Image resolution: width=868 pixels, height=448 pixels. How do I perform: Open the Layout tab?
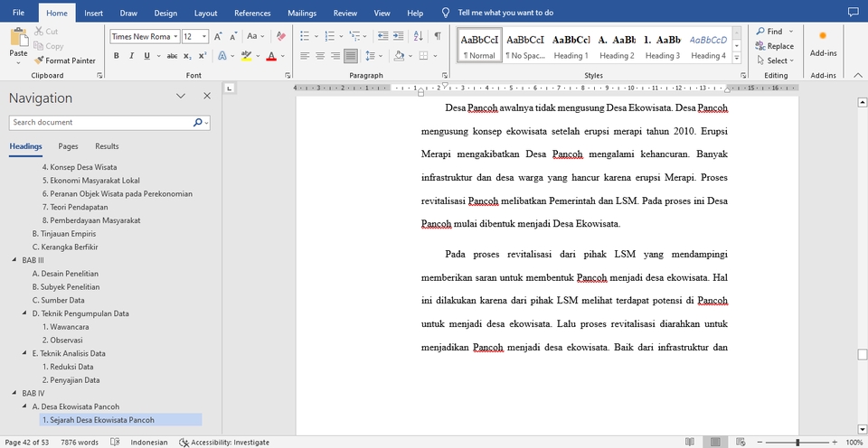(206, 13)
